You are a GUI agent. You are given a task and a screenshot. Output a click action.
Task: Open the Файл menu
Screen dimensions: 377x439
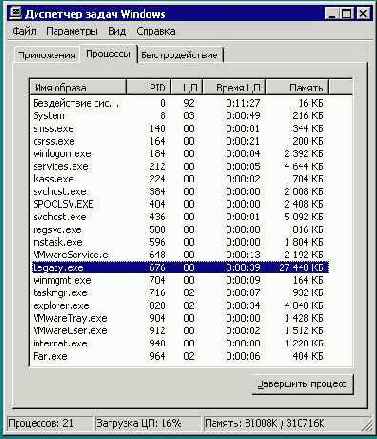[x=24, y=31]
